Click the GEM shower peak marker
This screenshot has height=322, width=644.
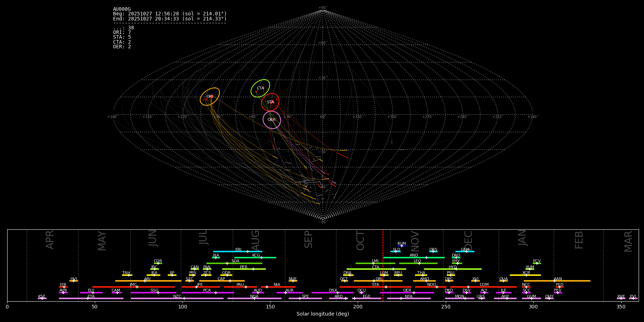466,252
